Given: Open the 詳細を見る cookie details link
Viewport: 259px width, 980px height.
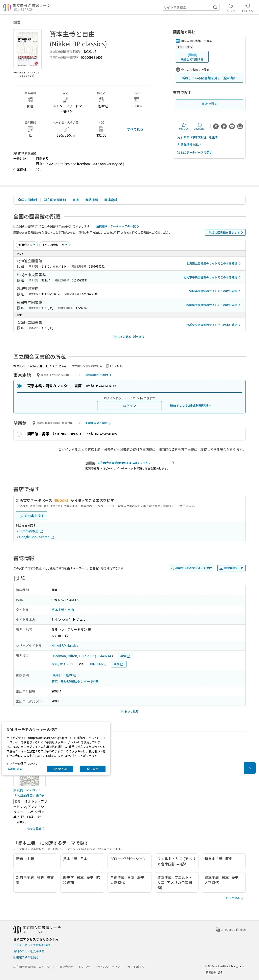Looking at the screenshot, I should point(15,769).
